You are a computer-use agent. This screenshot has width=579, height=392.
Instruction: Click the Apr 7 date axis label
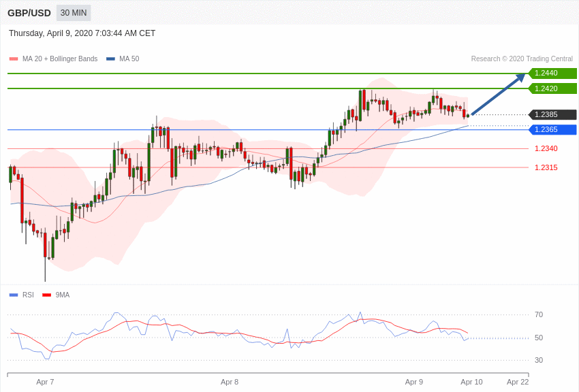[x=45, y=382]
